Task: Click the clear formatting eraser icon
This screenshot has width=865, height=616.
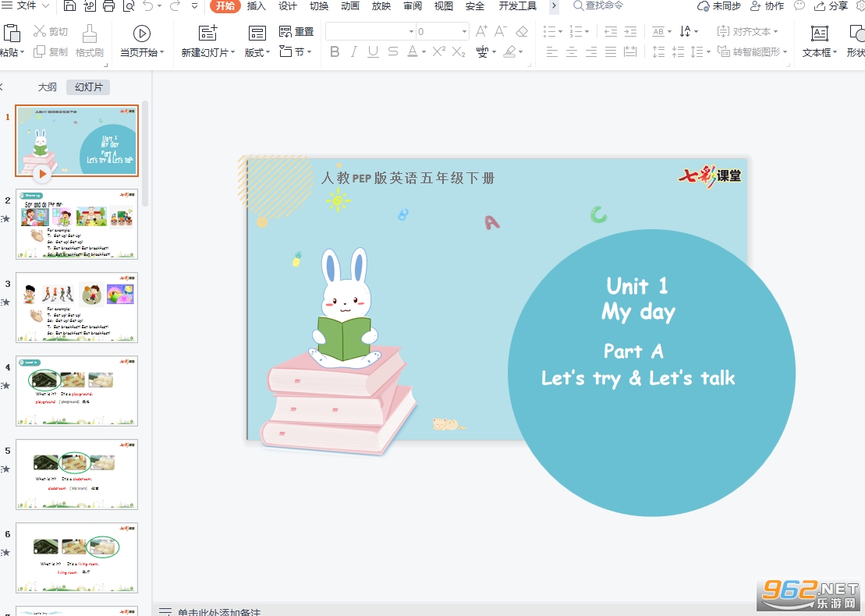Action: 521,31
